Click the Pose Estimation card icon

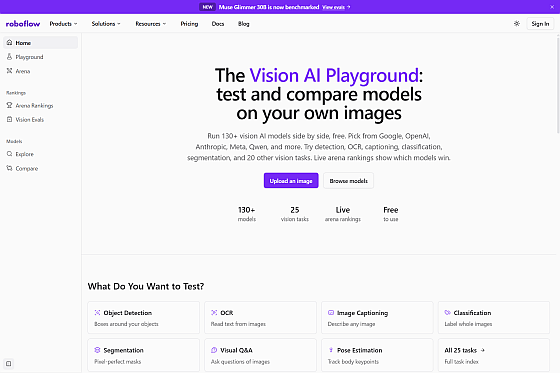[x=331, y=350]
